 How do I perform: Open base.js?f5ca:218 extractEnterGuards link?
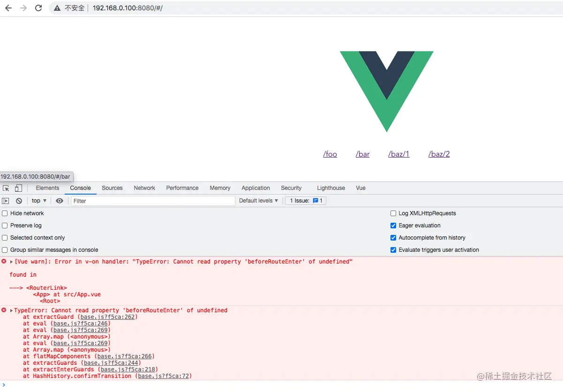click(128, 369)
